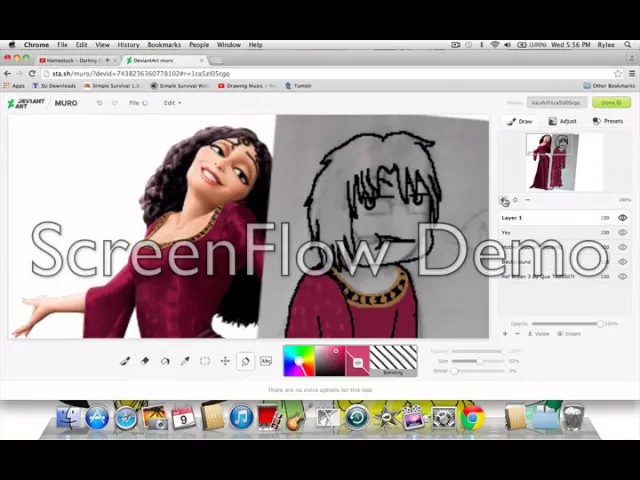
Task: Activate the Move tool
Action: tap(225, 361)
